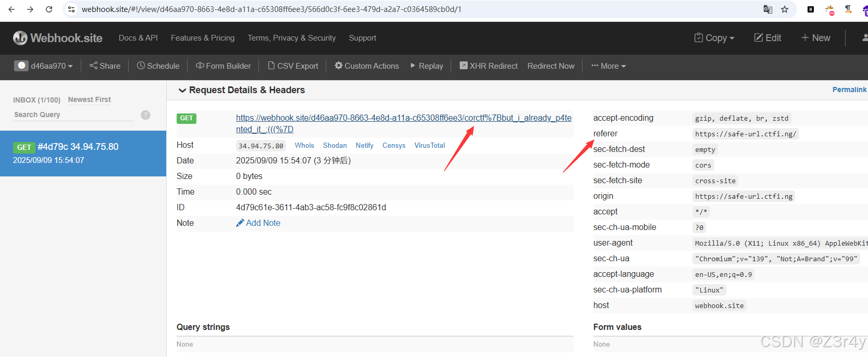This screenshot has height=357, width=868.
Task: Click the host IP 34.94.75.80 value
Action: tap(261, 146)
